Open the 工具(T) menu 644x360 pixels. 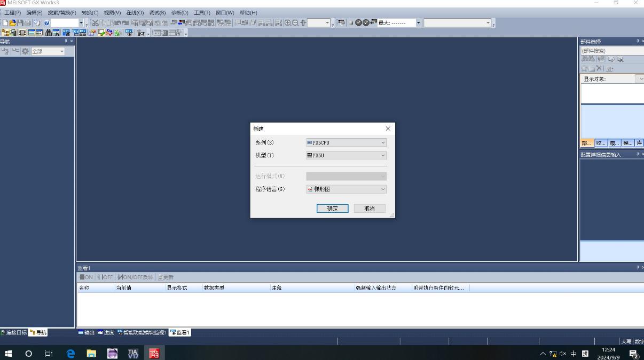point(202,12)
